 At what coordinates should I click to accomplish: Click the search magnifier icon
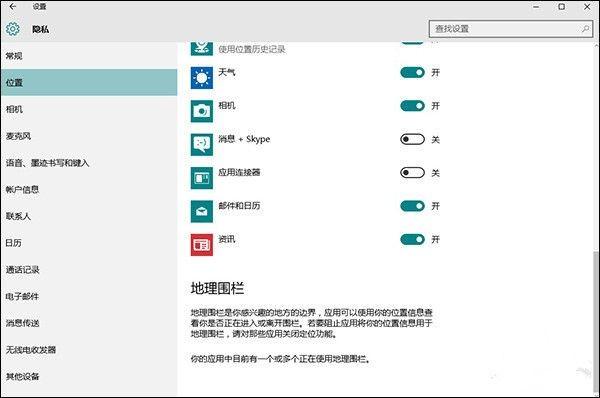coord(585,29)
